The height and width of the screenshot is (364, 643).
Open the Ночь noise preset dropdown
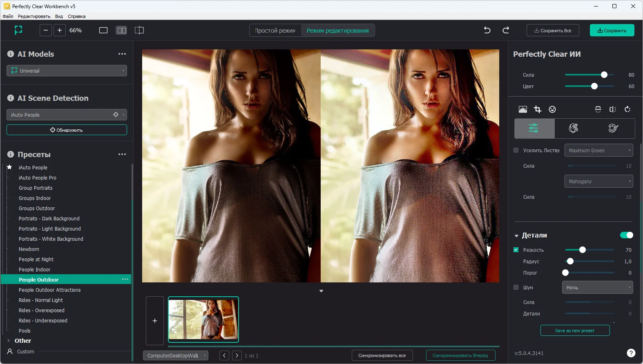(597, 287)
